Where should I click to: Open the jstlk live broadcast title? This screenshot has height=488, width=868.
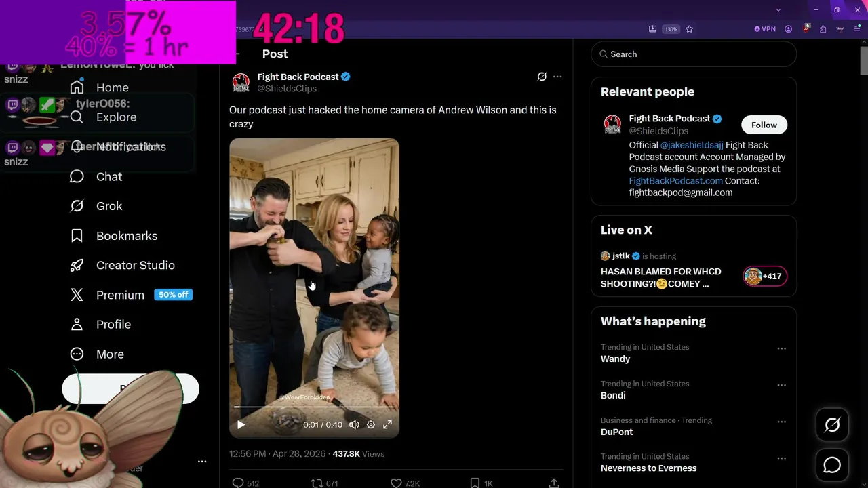[x=661, y=278]
